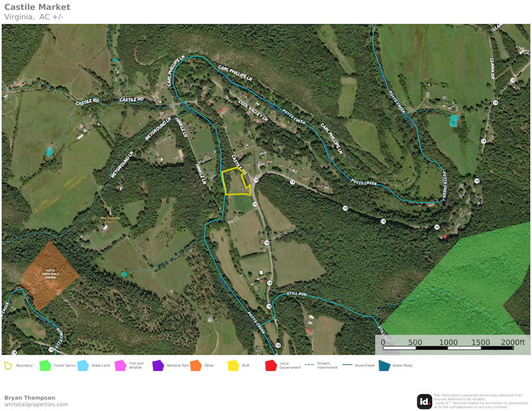Click the pink Fish and Wildlife legend icon
Image resolution: width=532 pixels, height=411 pixels.
coord(119,365)
